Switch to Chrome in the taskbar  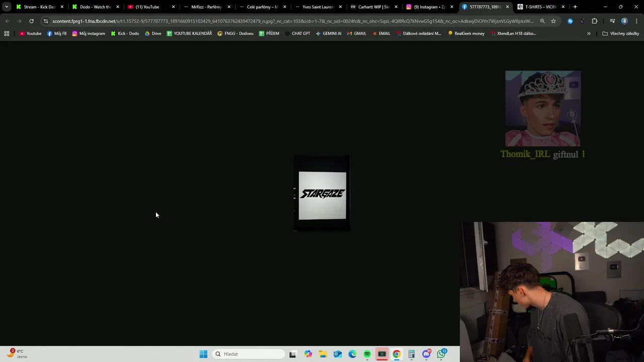pos(396,354)
